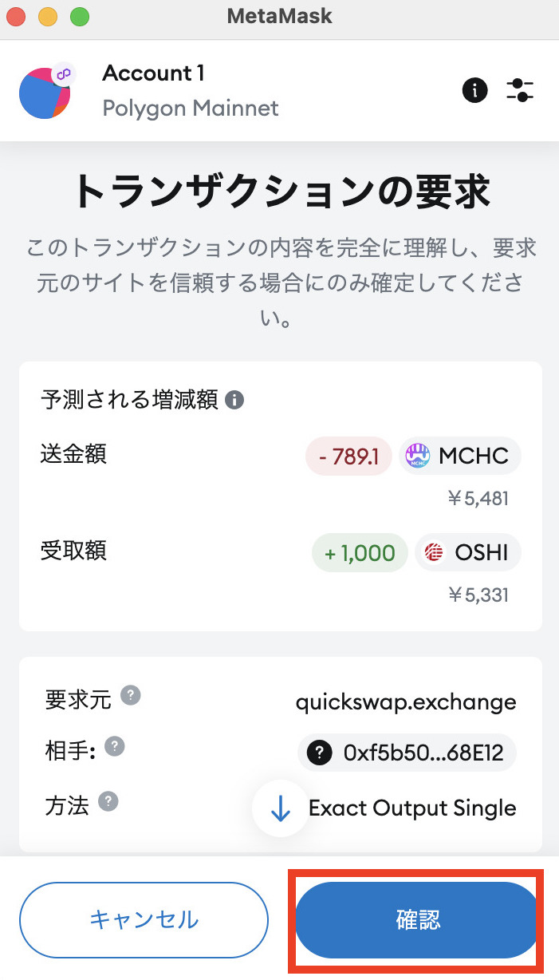This screenshot has height=980, width=559.
Task: Click the blue down arrow divider icon
Action: [x=280, y=808]
